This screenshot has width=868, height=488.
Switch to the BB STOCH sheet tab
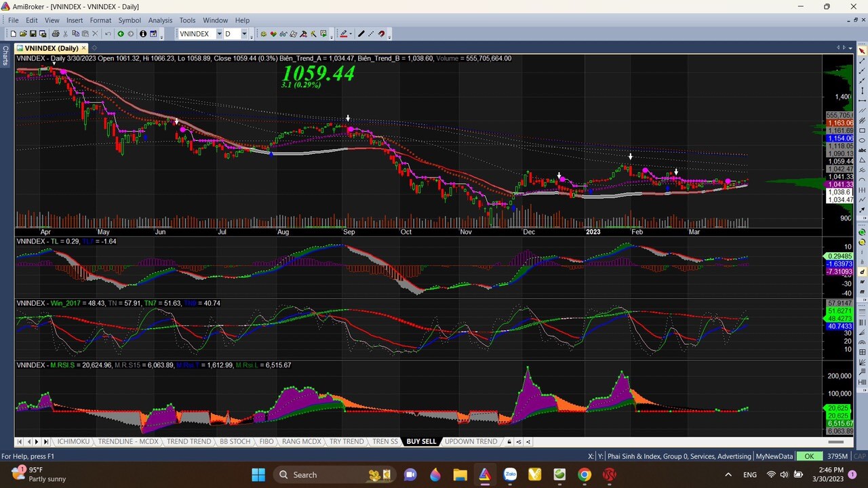(x=235, y=441)
